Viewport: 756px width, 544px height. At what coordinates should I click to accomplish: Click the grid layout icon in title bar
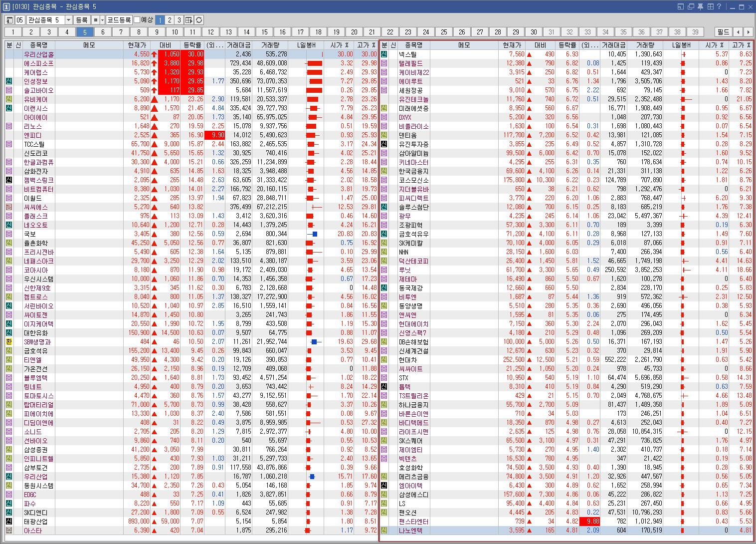coord(710,6)
